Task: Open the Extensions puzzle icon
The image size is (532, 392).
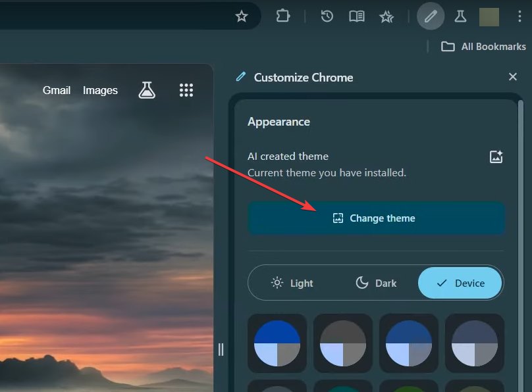Action: 282,16
